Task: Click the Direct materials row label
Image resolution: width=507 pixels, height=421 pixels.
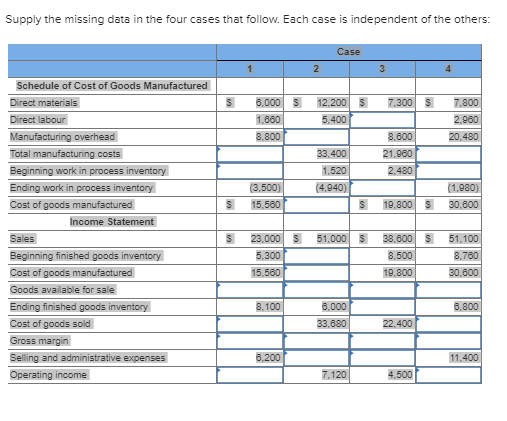Action: pyautogui.click(x=44, y=103)
